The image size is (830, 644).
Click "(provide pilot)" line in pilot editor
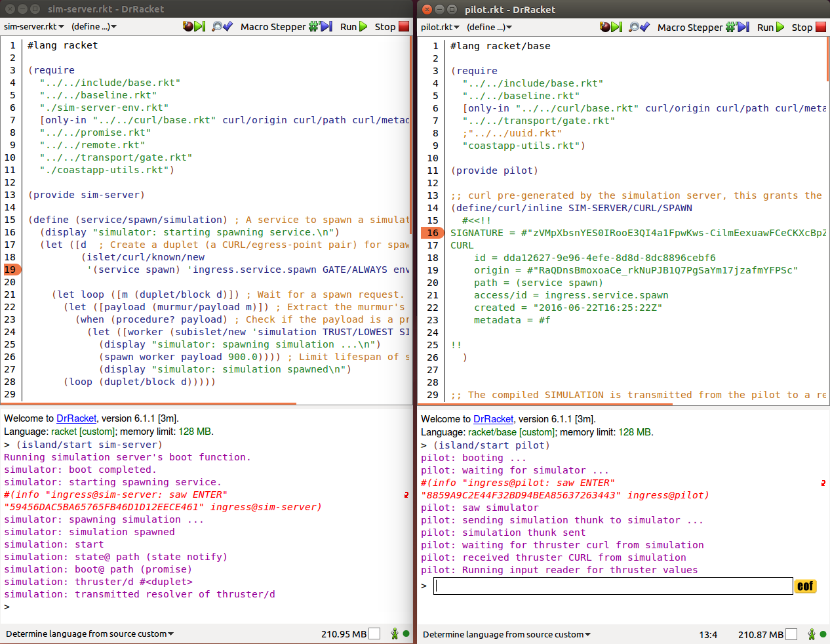[x=494, y=171]
